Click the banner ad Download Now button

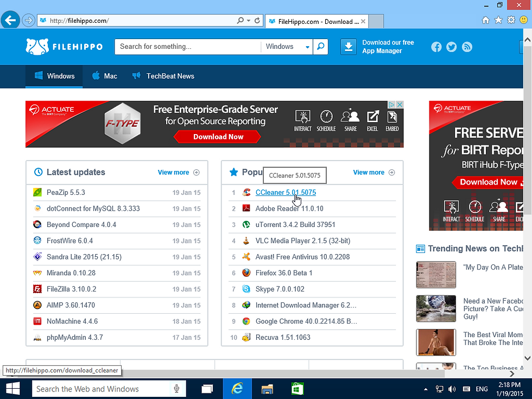[x=218, y=137]
